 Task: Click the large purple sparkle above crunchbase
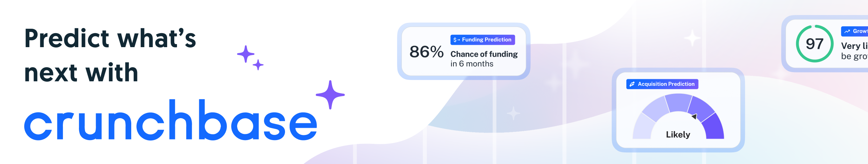(x=330, y=95)
